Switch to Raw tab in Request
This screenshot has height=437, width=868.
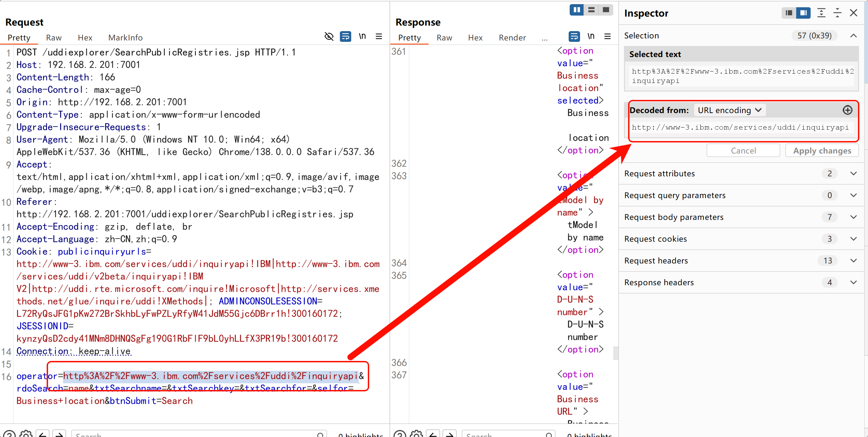coord(54,38)
